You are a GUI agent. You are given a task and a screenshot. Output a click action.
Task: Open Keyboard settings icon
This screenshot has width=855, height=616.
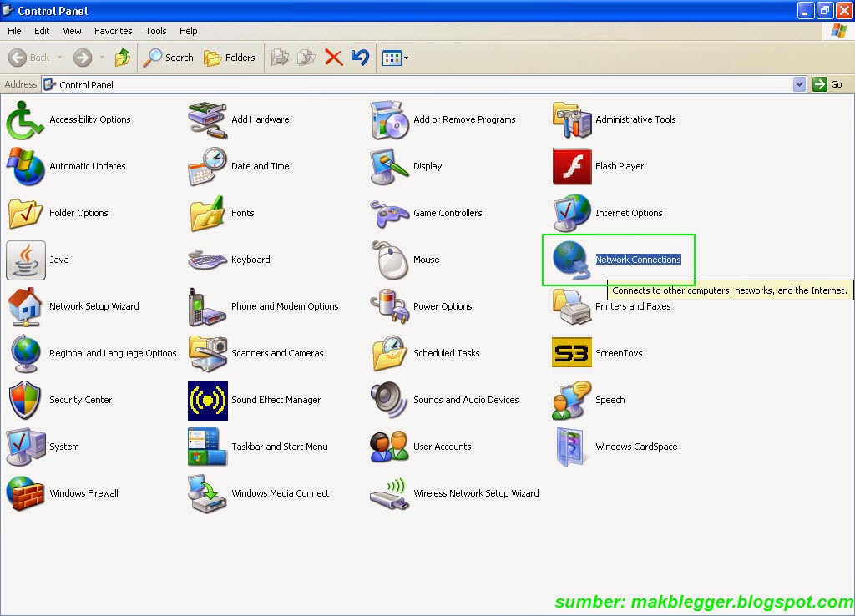(207, 260)
